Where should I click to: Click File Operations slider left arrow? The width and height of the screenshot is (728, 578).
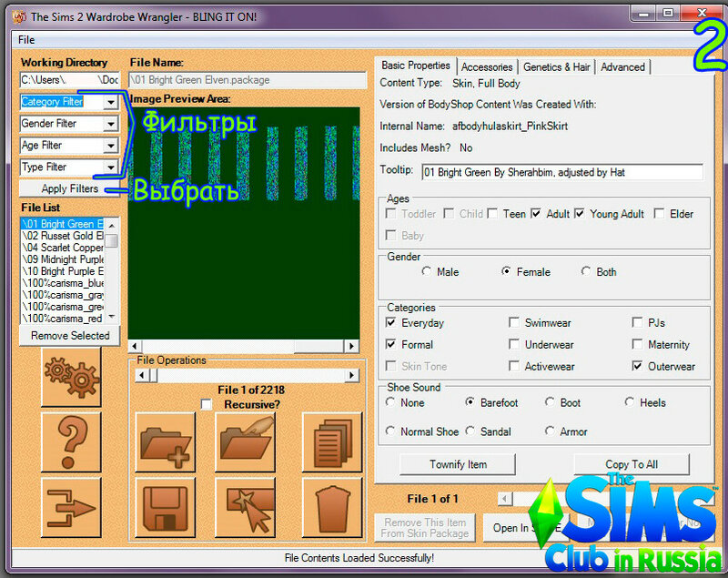tap(142, 375)
